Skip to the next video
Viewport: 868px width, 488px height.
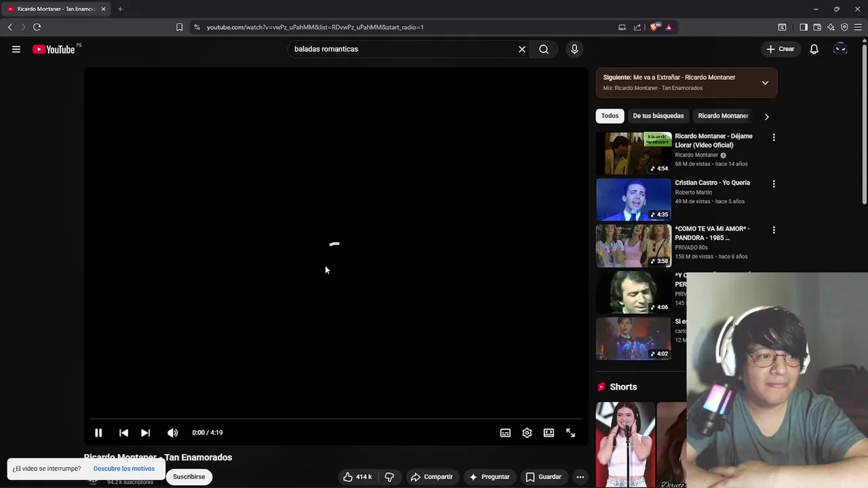pyautogui.click(x=145, y=432)
